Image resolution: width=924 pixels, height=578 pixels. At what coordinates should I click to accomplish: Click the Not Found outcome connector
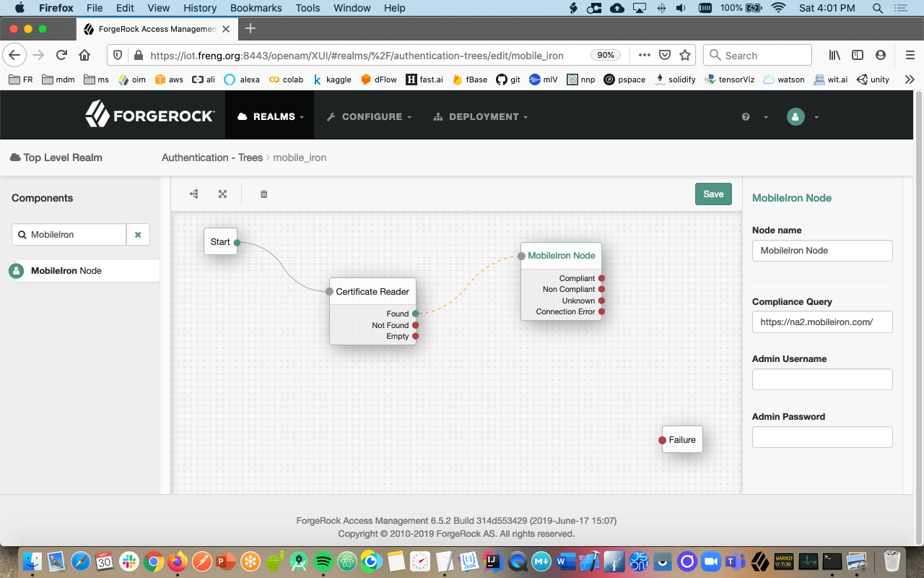point(415,325)
